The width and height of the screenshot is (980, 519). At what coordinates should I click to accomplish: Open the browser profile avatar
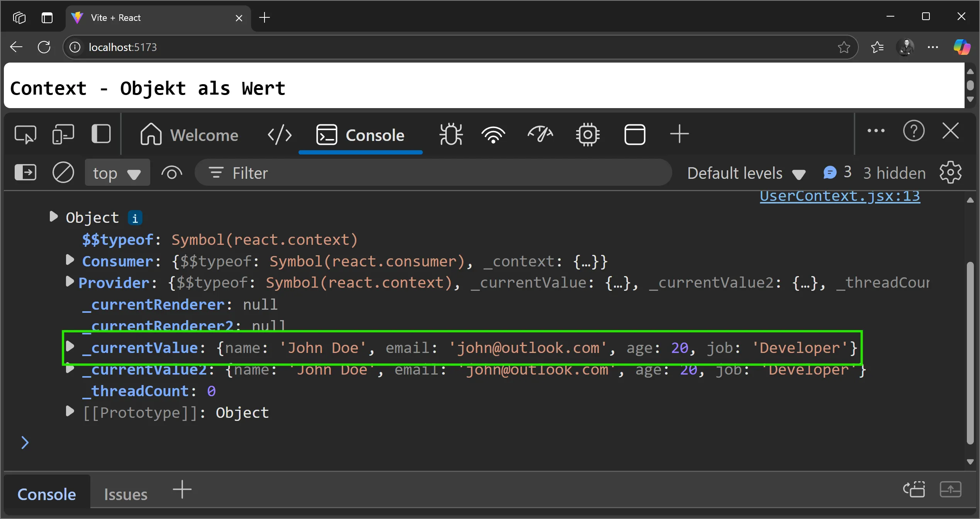point(905,47)
